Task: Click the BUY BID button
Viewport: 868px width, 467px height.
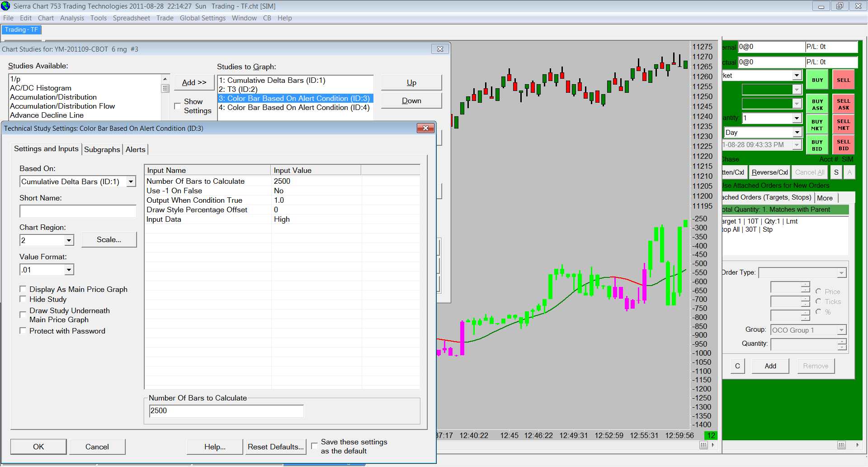Action: (x=817, y=145)
